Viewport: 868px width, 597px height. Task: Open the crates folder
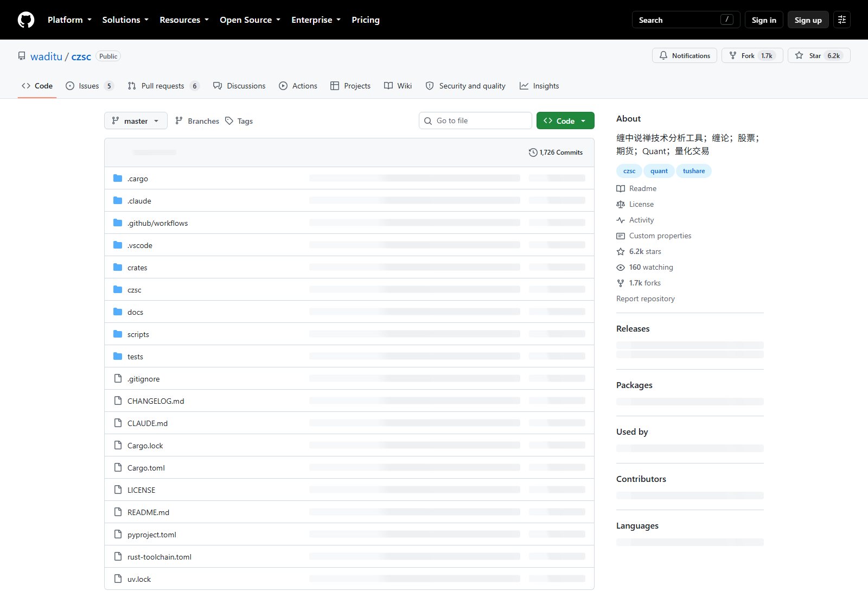click(x=137, y=268)
